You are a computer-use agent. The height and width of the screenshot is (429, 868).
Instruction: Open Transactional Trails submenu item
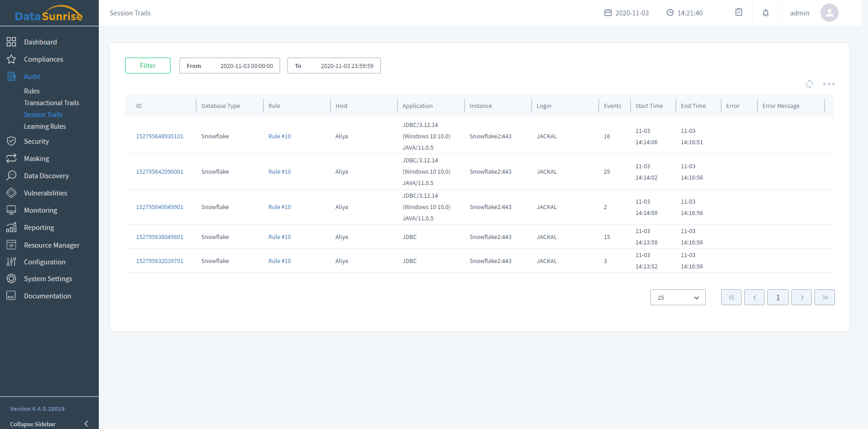51,103
